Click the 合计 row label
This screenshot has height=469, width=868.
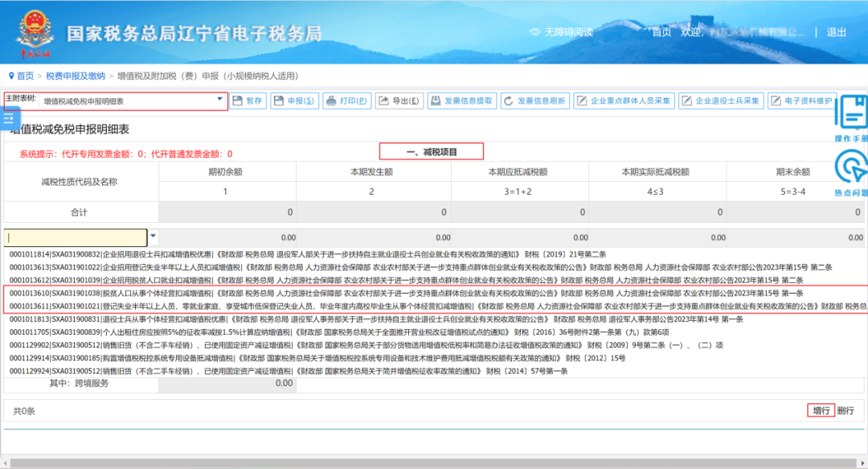tap(79, 212)
